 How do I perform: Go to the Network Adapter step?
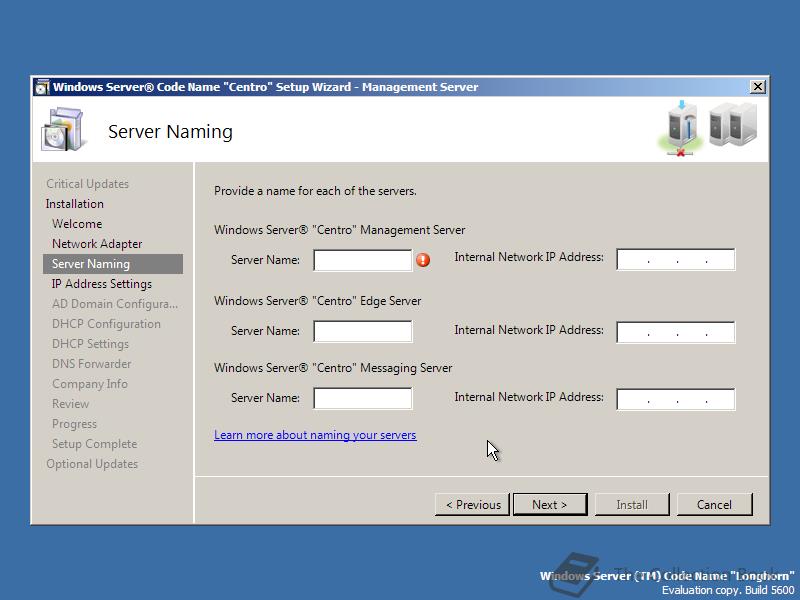(x=97, y=244)
